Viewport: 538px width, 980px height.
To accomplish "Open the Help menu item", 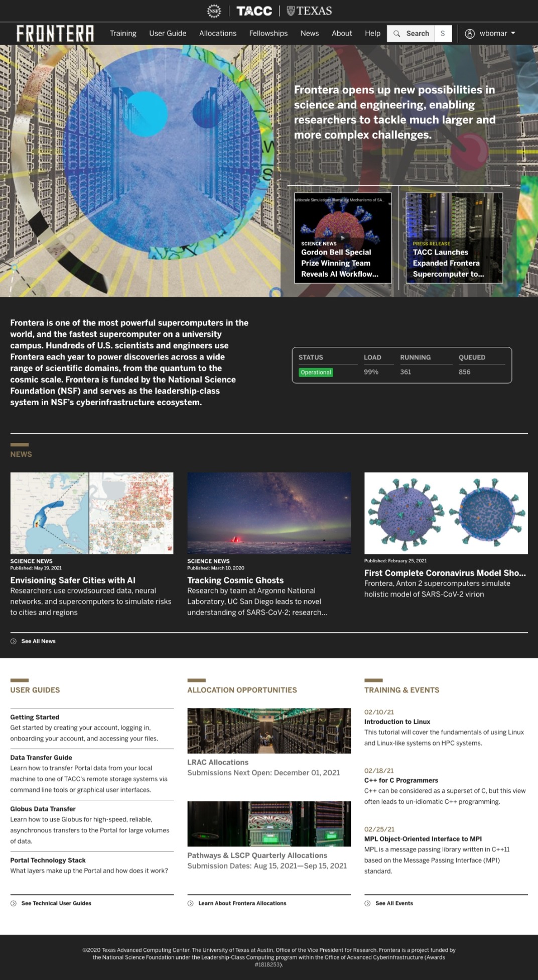I will point(372,33).
